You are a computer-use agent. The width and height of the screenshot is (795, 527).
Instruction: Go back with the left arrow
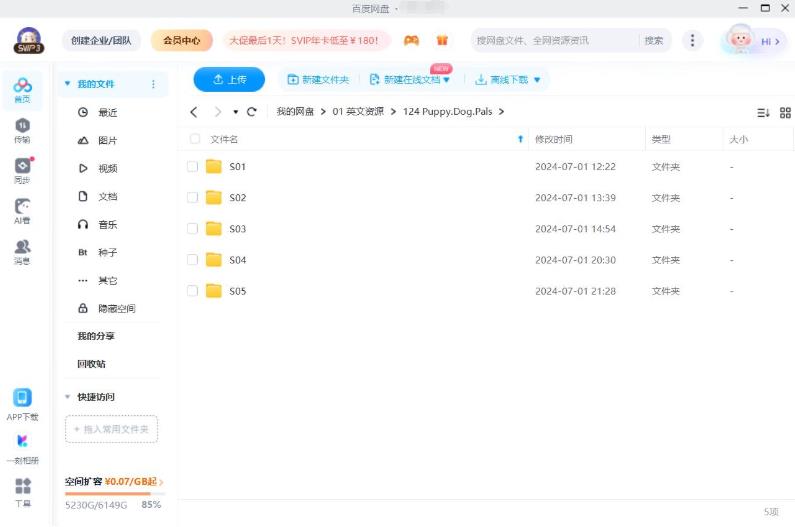point(194,112)
